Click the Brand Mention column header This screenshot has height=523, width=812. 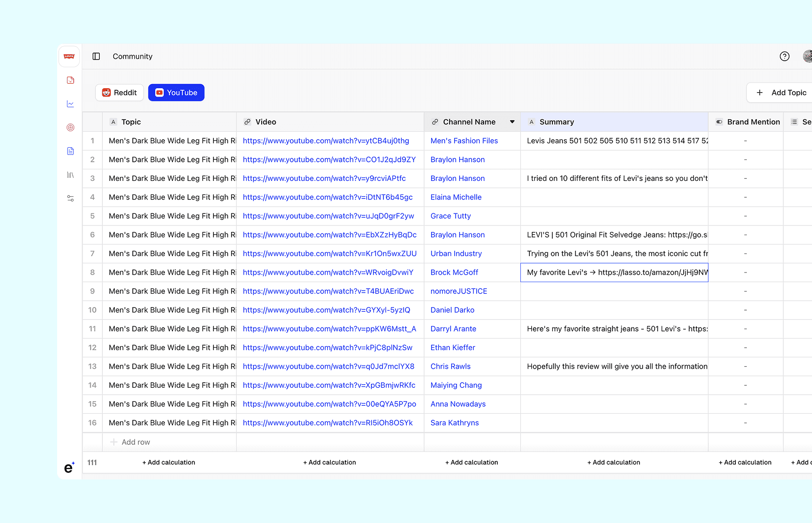tap(746, 122)
